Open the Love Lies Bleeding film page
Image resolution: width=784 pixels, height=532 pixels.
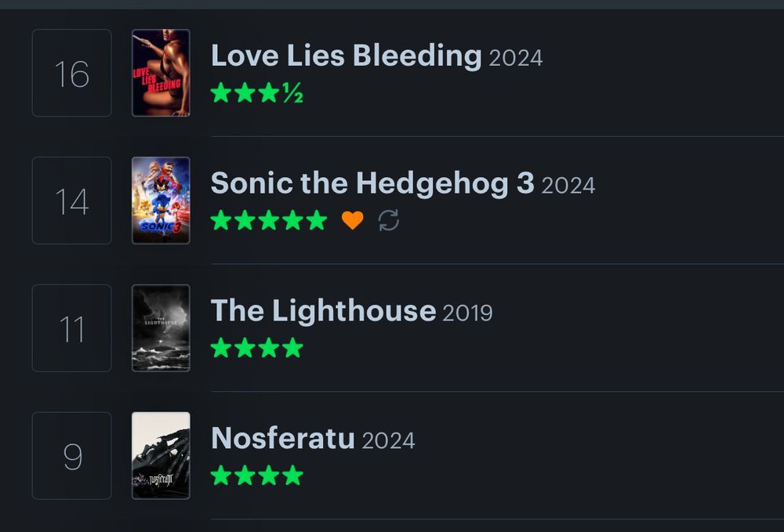[345, 55]
